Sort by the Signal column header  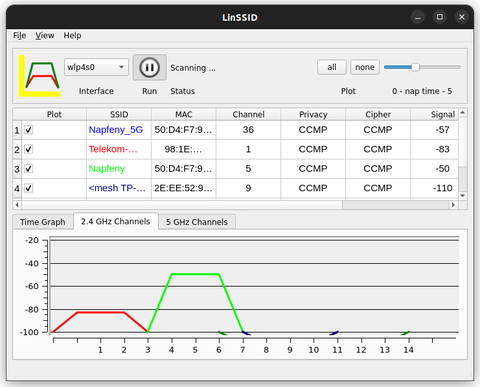[x=434, y=114]
